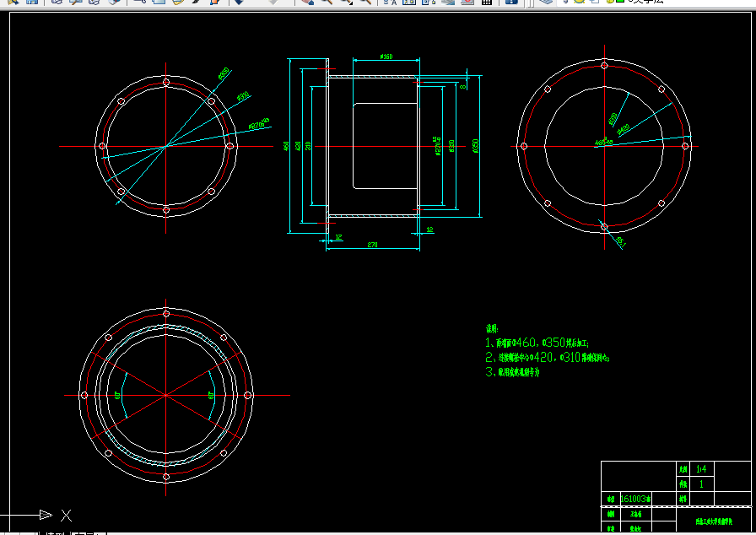
Task: Select the ø310 label in the right flange view
Action: coord(613,119)
